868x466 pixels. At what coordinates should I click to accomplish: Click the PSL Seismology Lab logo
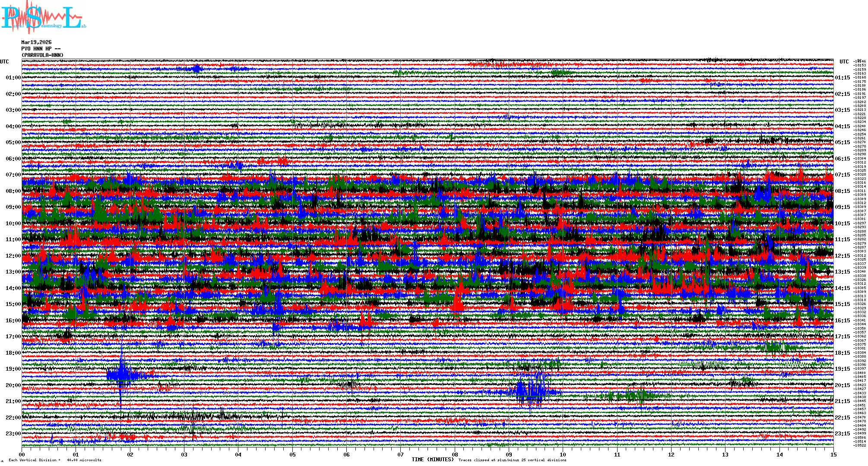43,17
